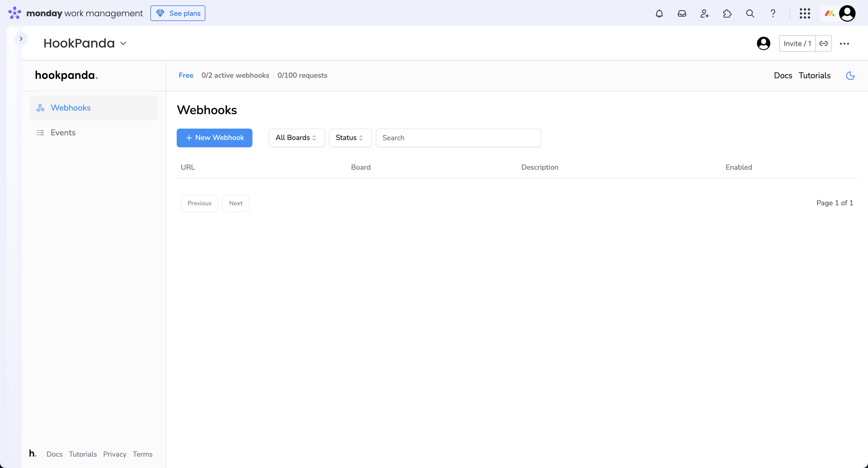Open Docs link in the sidebar footer
Viewport: 868px width, 468px height.
(54, 454)
